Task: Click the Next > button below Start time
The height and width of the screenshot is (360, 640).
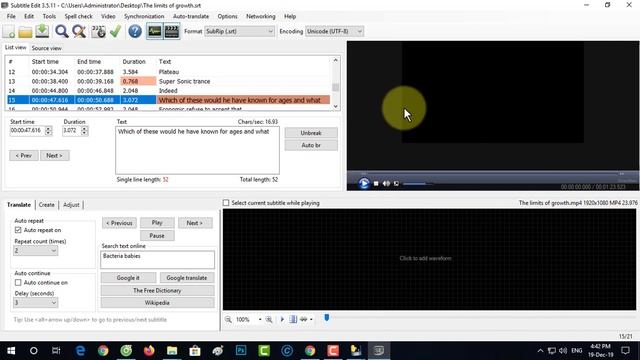Action: [x=54, y=156]
